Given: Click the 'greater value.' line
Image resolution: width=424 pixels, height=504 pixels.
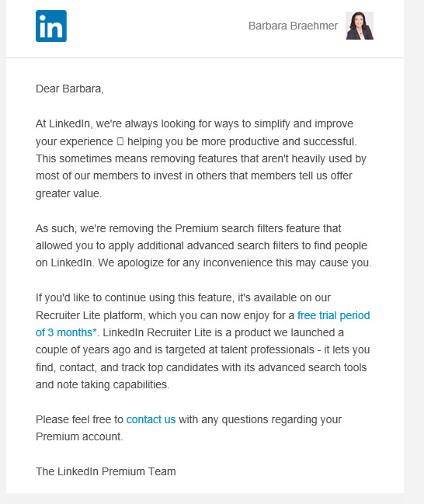Looking at the screenshot, I should [x=69, y=193].
